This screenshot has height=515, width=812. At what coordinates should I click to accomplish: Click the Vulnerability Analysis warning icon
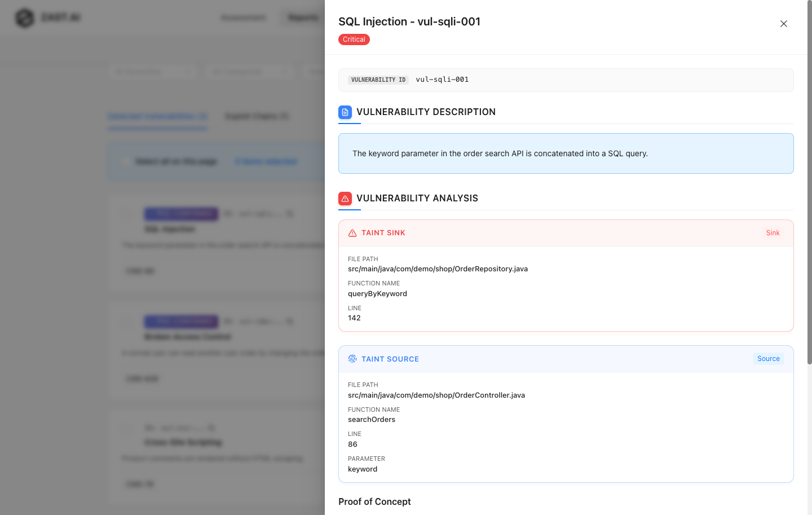[x=345, y=199]
